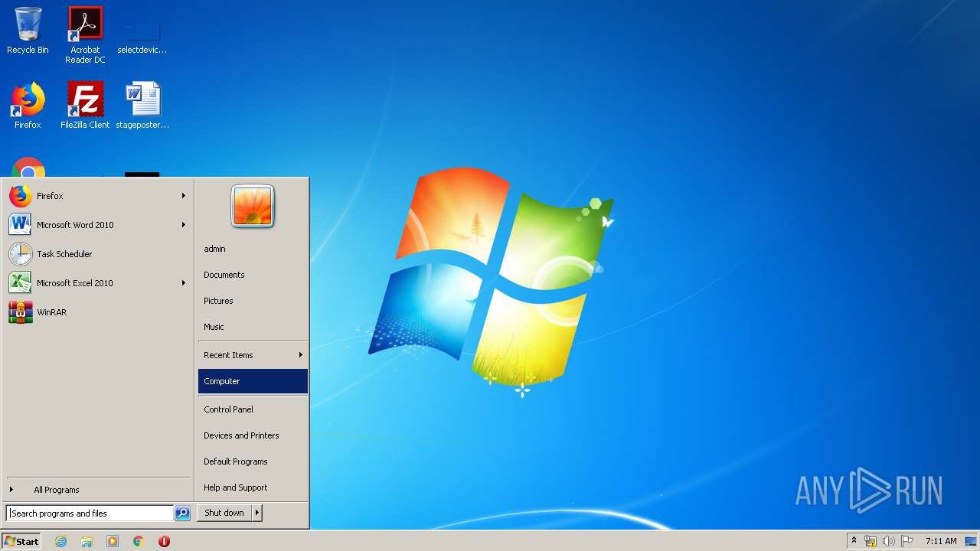Open Pictures from Start menu
Image resolution: width=980 pixels, height=551 pixels.
point(253,301)
